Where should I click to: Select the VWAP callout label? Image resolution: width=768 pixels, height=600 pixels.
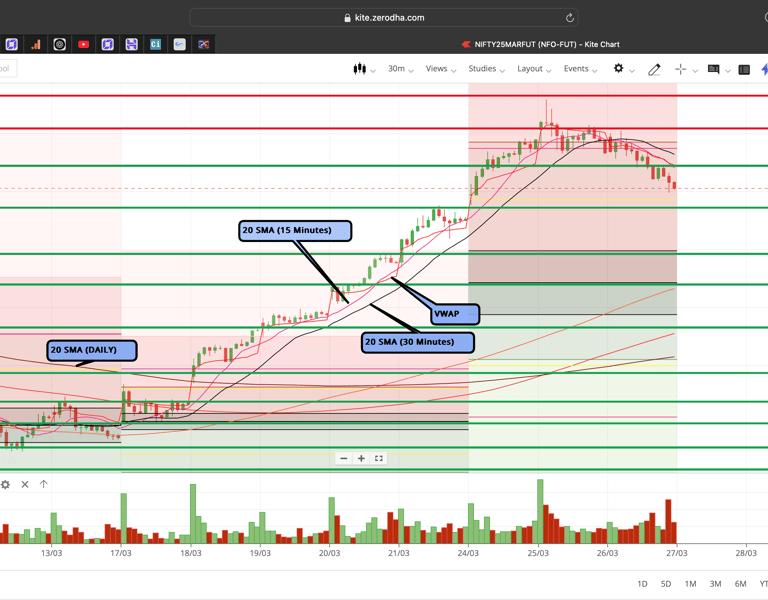(x=455, y=314)
